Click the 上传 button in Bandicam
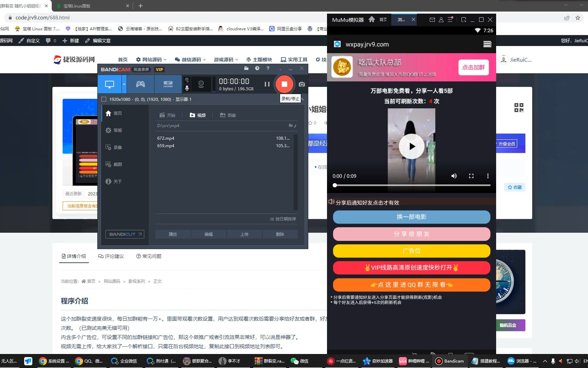The width and height of the screenshot is (588, 368). (x=244, y=234)
